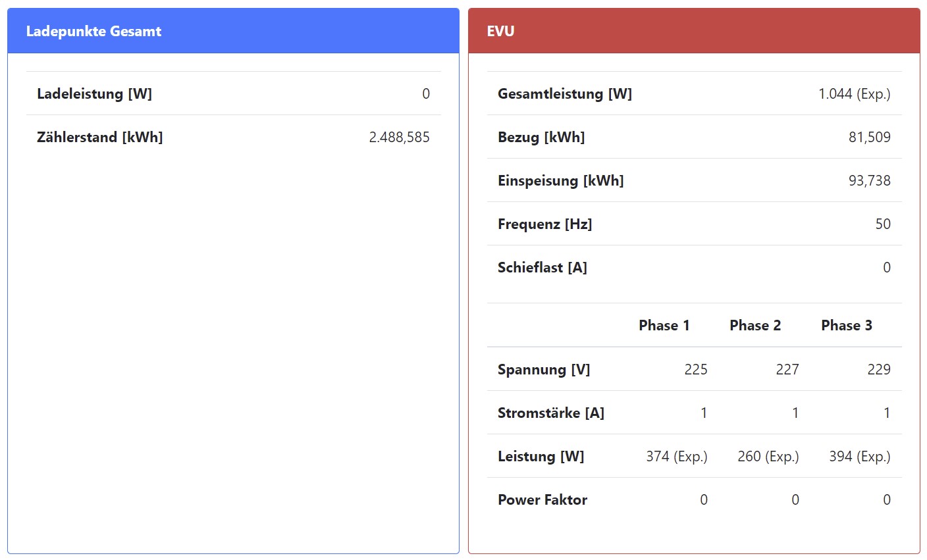
Task: Click the Einspeisung [kWh] label
Action: [560, 180]
